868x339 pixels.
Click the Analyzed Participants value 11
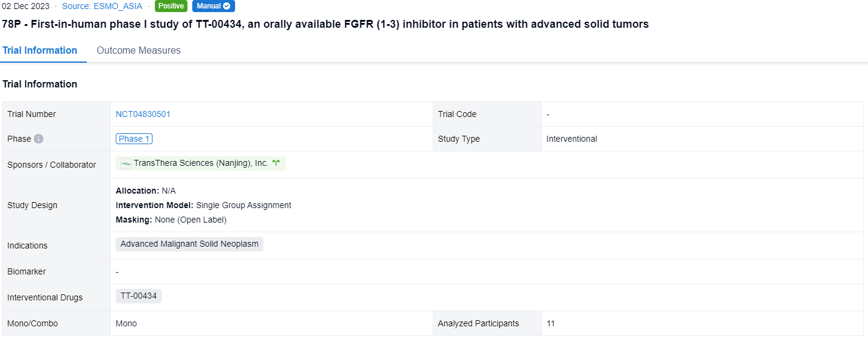click(550, 323)
